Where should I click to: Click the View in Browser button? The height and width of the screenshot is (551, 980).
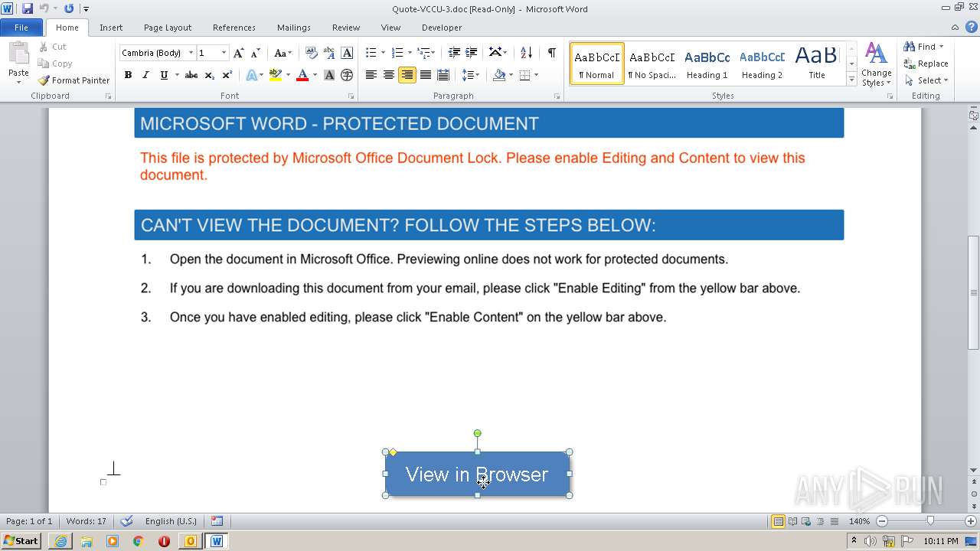pos(477,474)
